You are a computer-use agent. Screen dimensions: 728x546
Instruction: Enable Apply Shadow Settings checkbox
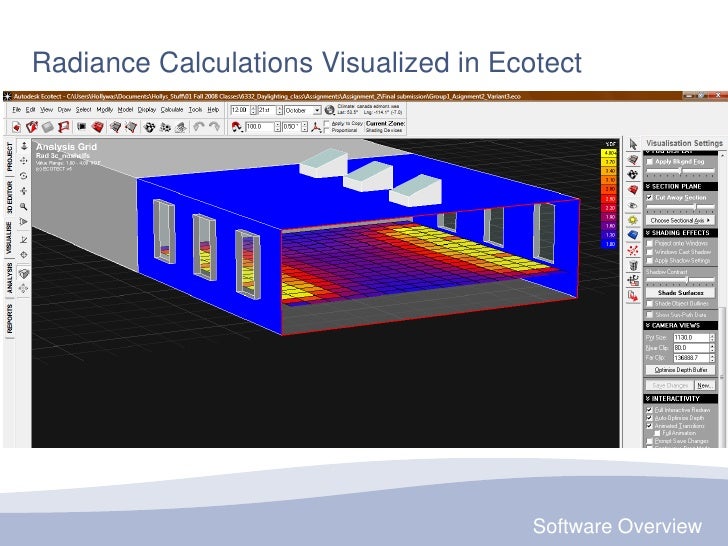click(650, 260)
